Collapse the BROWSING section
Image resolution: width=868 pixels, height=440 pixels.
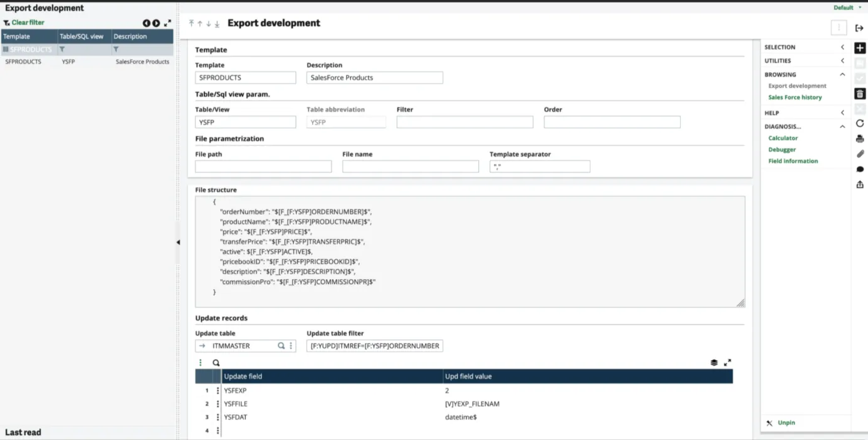842,74
